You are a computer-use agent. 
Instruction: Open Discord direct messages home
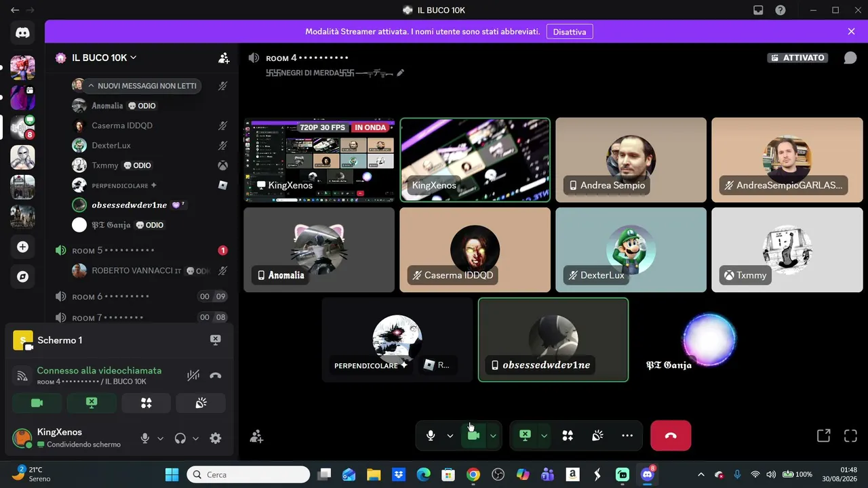(x=22, y=32)
